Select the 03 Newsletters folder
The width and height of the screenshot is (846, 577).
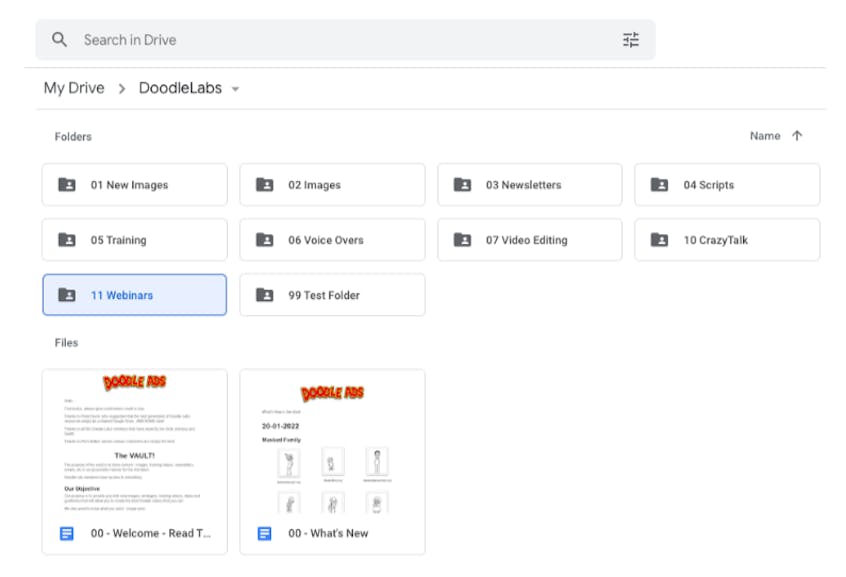[x=529, y=185]
